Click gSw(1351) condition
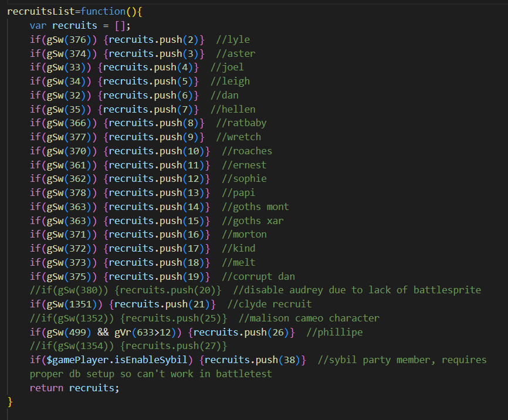Screen dimensions: 508x420 pyautogui.click(x=72, y=304)
